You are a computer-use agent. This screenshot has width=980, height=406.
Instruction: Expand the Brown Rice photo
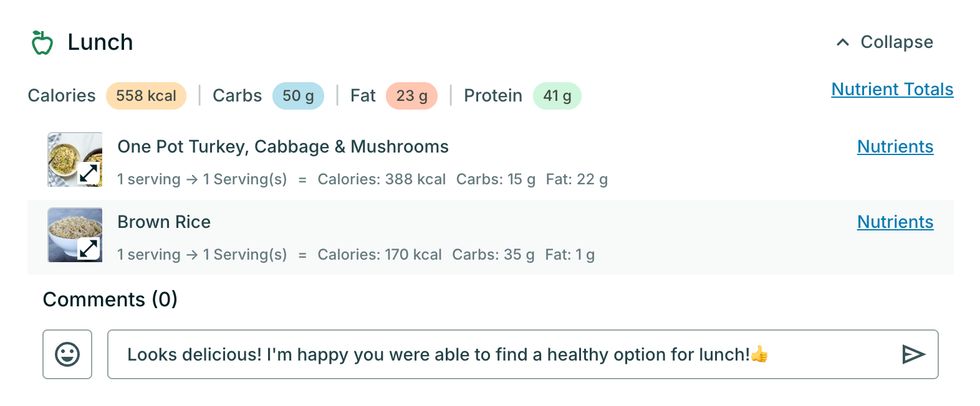[89, 248]
